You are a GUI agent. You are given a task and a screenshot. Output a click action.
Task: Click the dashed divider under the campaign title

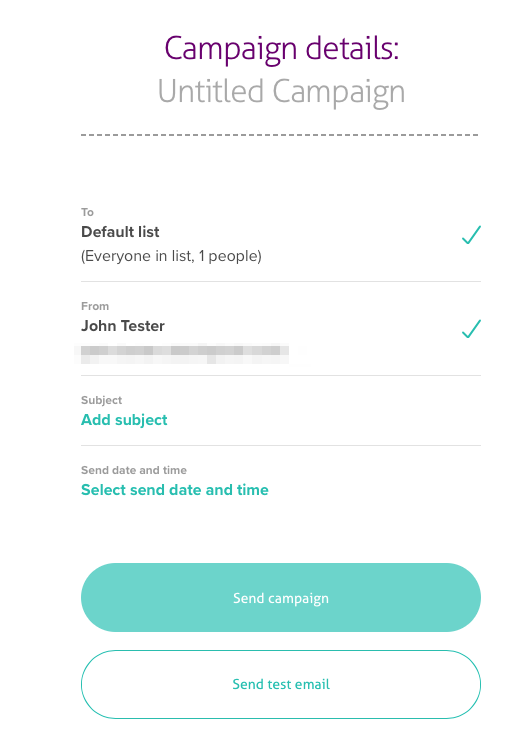click(280, 135)
